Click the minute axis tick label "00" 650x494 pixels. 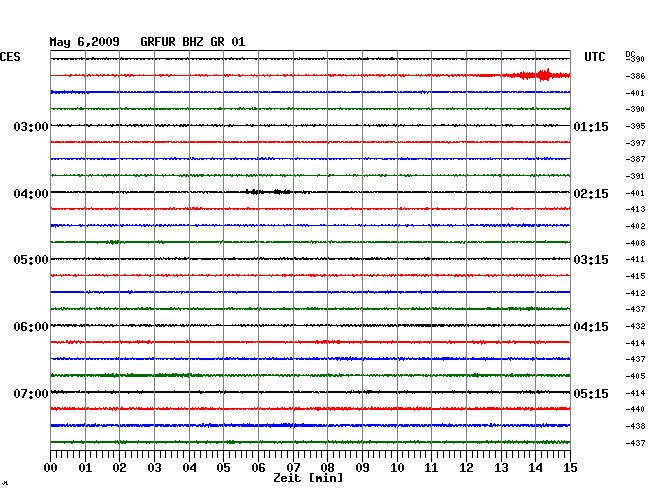[x=51, y=468]
